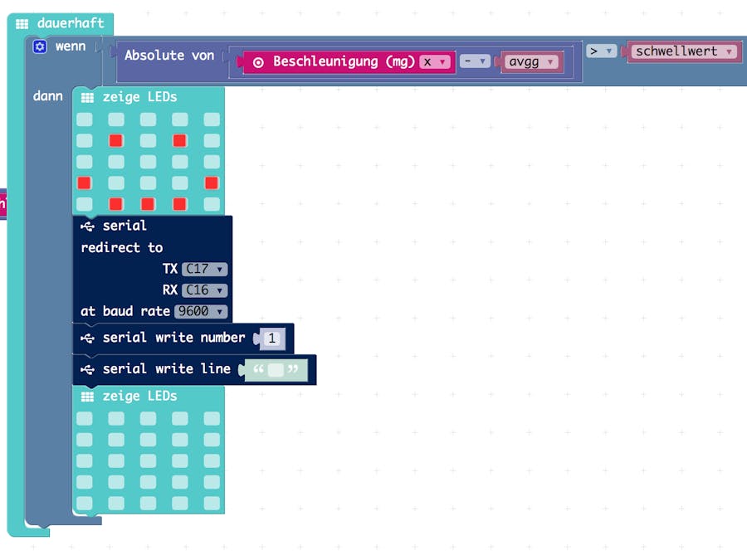The width and height of the screenshot is (747, 560).
Task: Open the baud rate 9600 dropdown
Action: (201, 311)
